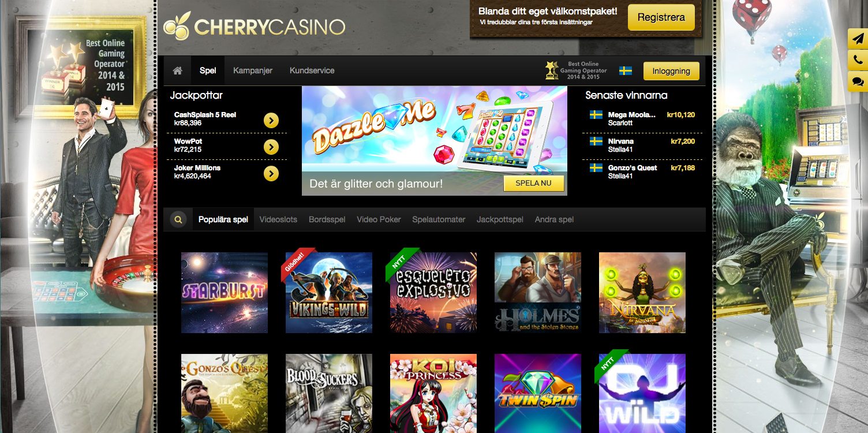Open CashSplash 5 Reel jackpot arrow
The image size is (868, 433).
coord(271,120)
